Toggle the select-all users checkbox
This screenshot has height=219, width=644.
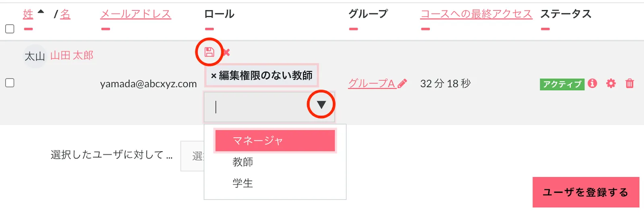click(10, 29)
